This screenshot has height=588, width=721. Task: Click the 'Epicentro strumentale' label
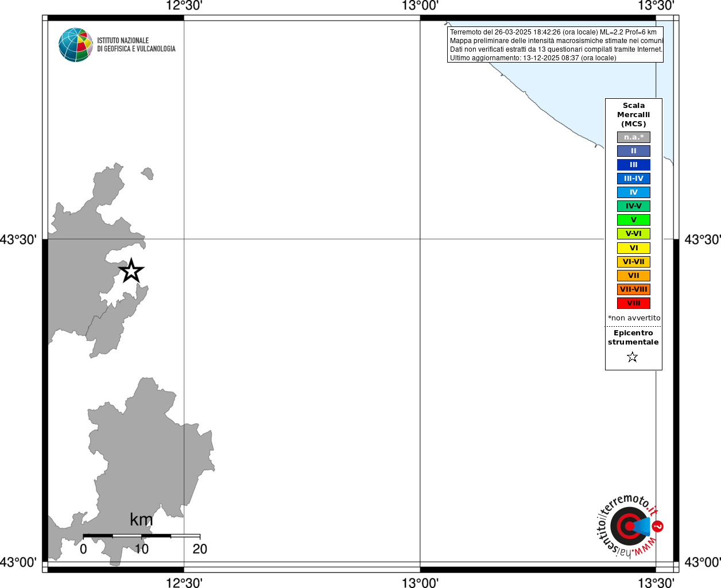coord(633,338)
